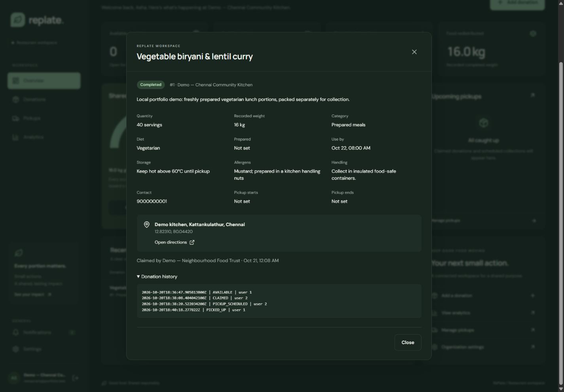Viewport: 564px width, 392px height.
Task: Open Analytics in the background sidebar
Action: point(44,137)
